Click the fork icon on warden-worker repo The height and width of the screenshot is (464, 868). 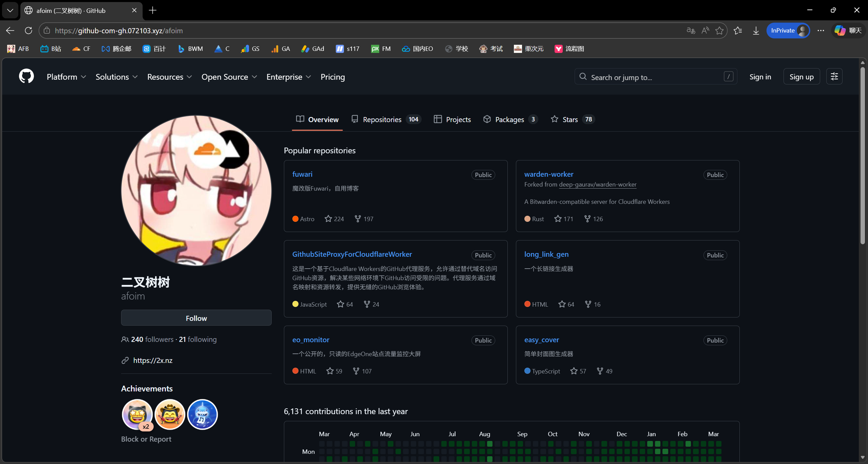coord(587,219)
